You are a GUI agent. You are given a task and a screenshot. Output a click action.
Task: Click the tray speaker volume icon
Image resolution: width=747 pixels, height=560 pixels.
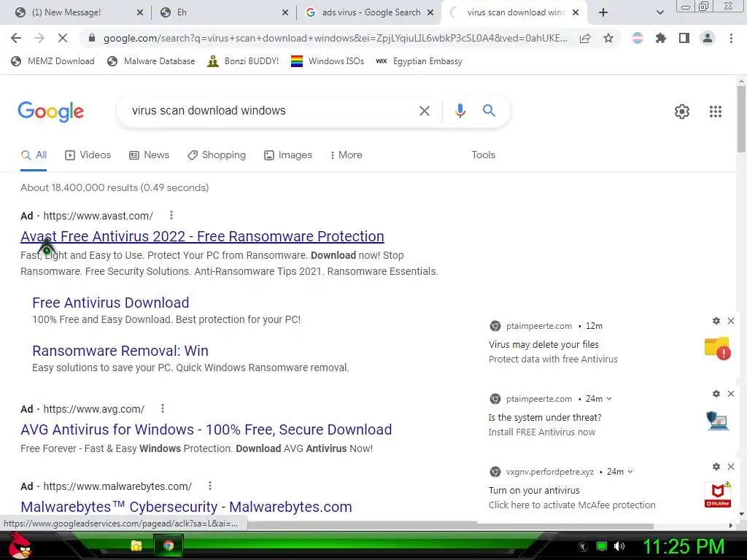619,546
